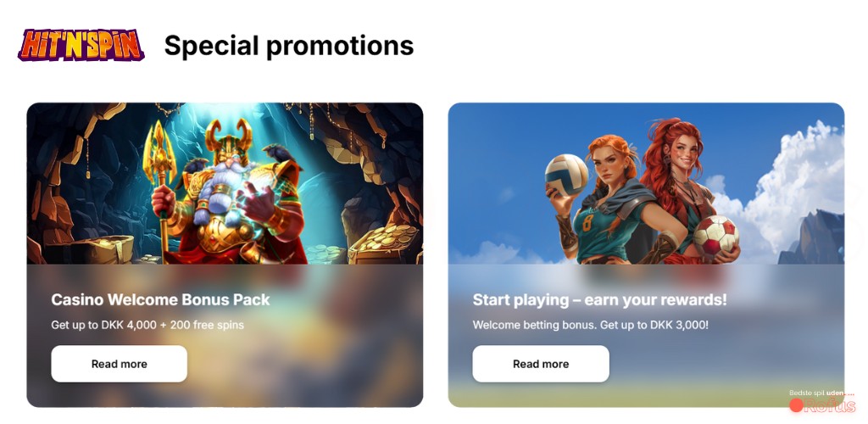The image size is (868, 424).
Task: Click the Viking dwarf cave banner image
Action: coord(225,183)
